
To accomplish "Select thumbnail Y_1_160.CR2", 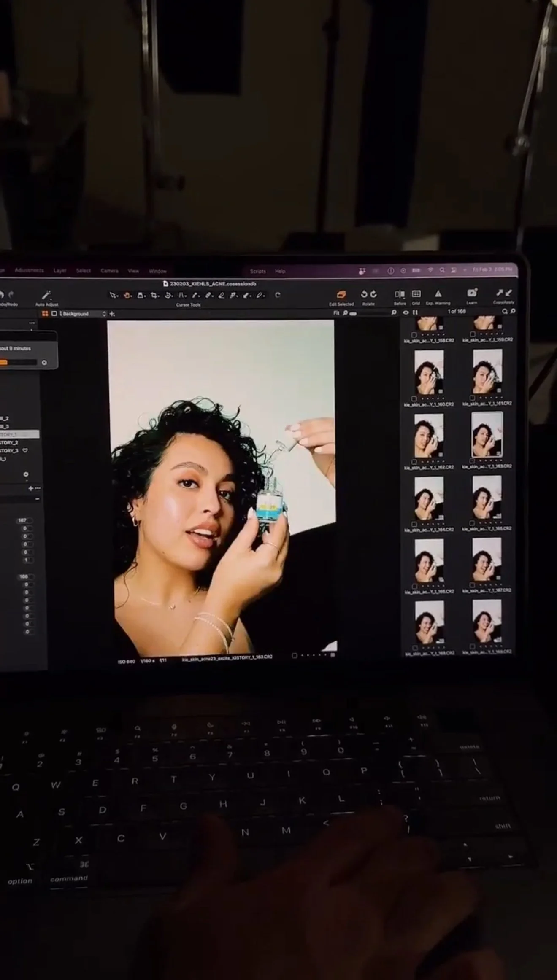I will (x=429, y=372).
